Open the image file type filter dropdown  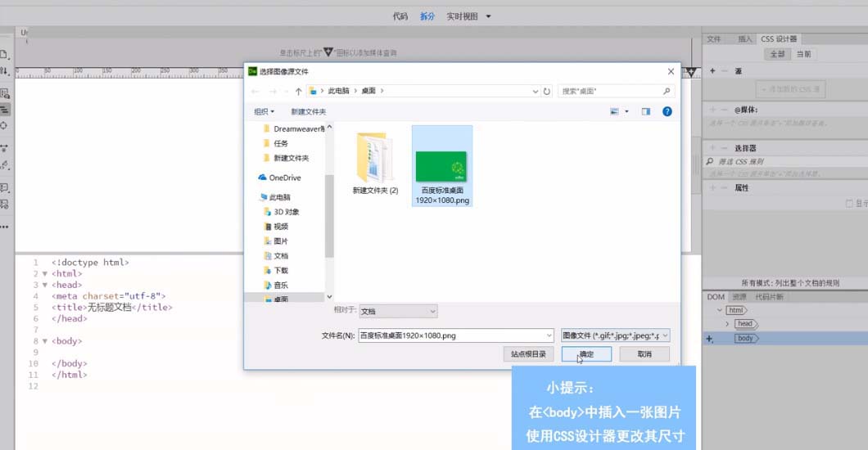click(x=616, y=335)
